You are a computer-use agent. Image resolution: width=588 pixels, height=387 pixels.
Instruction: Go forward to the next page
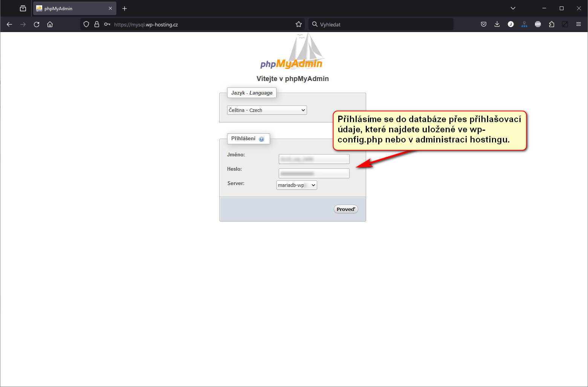23,24
